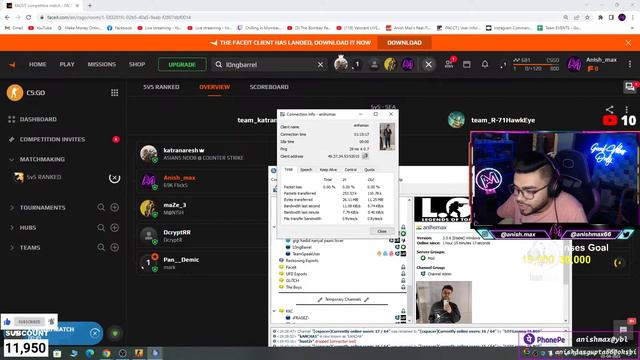The width and height of the screenshot is (640, 360).
Task: Click the plus icon next to HUBS
Action: pos(115,227)
